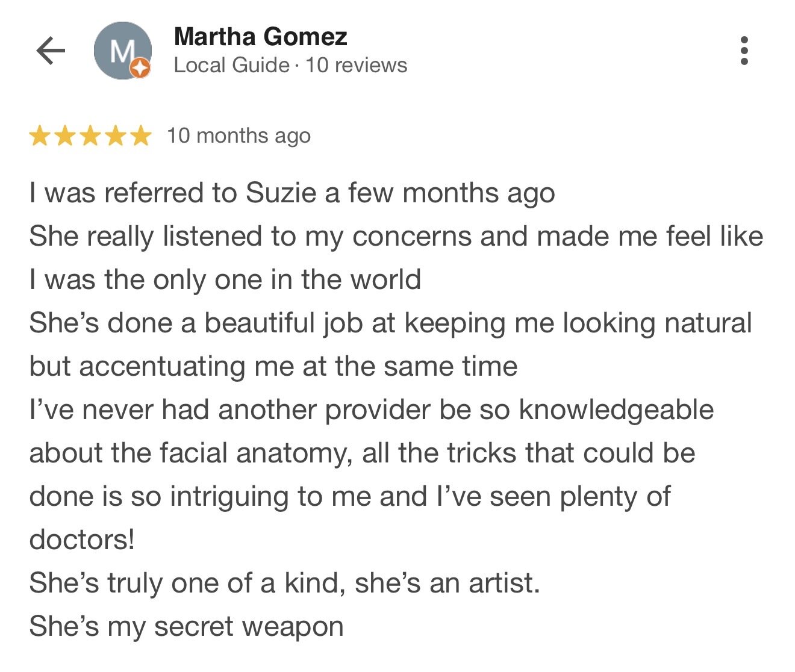Click the orange Local Guide badge
This screenshot has width=795, height=672.
[140, 69]
